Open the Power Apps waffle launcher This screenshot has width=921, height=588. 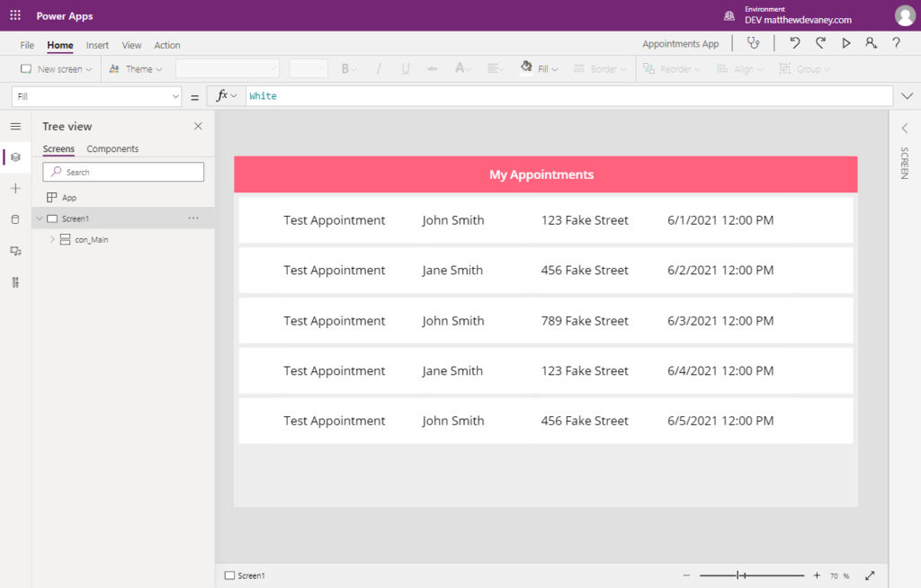click(x=15, y=15)
